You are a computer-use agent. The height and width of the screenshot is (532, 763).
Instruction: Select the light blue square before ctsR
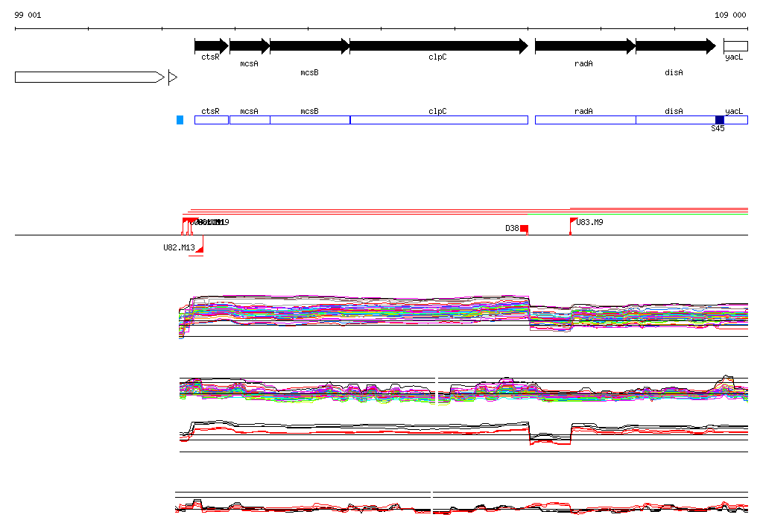180,120
